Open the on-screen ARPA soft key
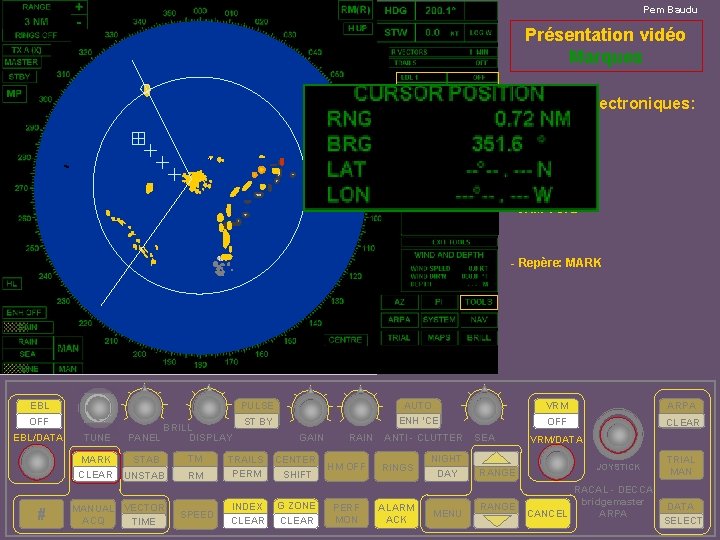Image resolution: width=720 pixels, height=540 pixels. click(x=399, y=320)
